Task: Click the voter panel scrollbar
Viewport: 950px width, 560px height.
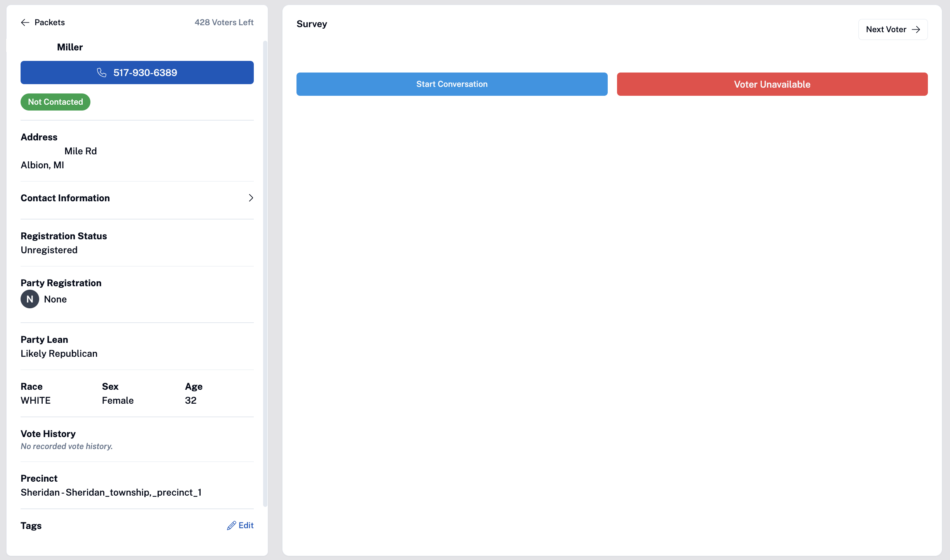Action: point(265,273)
